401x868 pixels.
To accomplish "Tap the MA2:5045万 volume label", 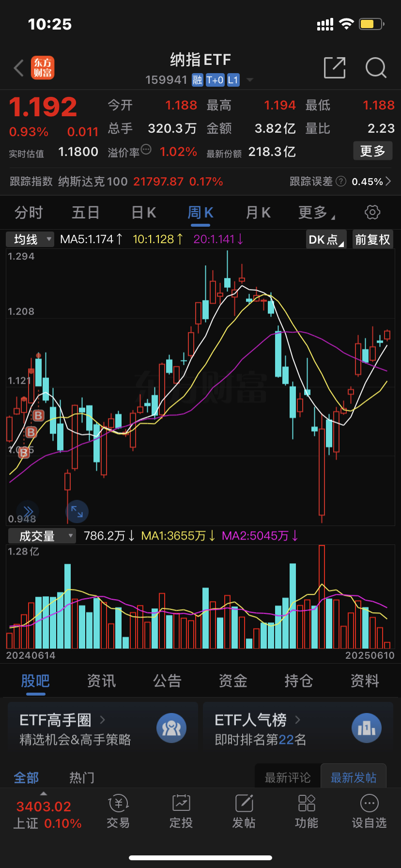I will pyautogui.click(x=260, y=536).
